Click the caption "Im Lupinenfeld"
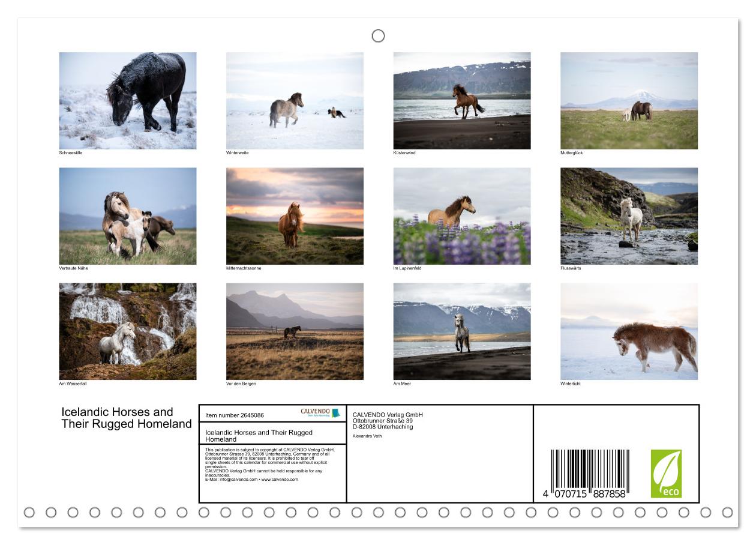This screenshot has height=545, width=756. (x=407, y=268)
